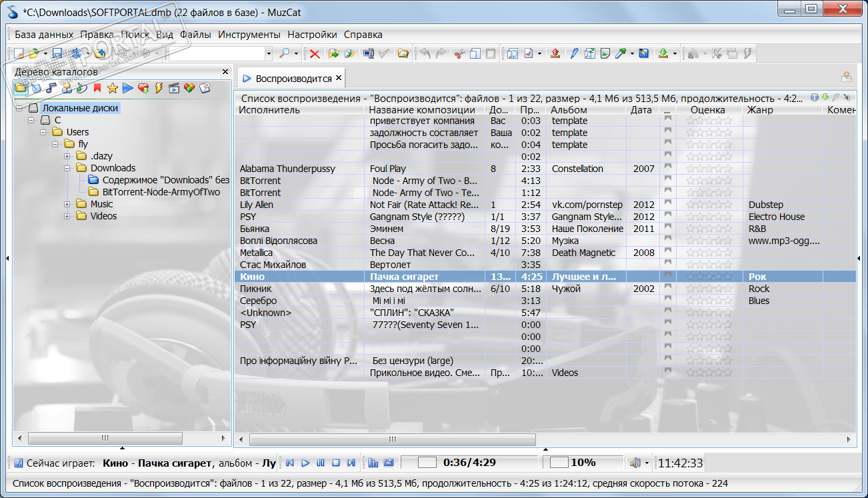
Task: Click the red X delete icon
Action: (314, 53)
